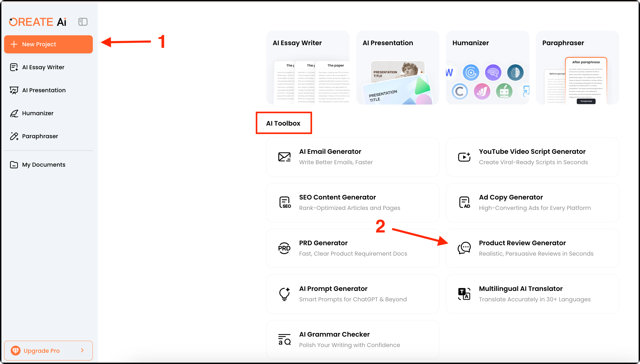
Task: Click the AI Toolbox heading
Action: [x=283, y=123]
